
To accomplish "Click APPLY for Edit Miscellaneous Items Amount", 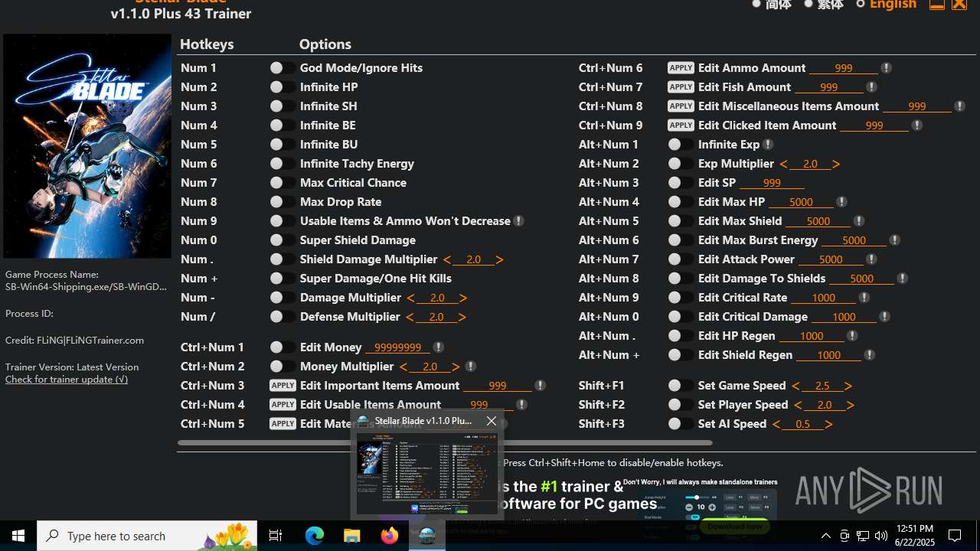I will (x=681, y=106).
